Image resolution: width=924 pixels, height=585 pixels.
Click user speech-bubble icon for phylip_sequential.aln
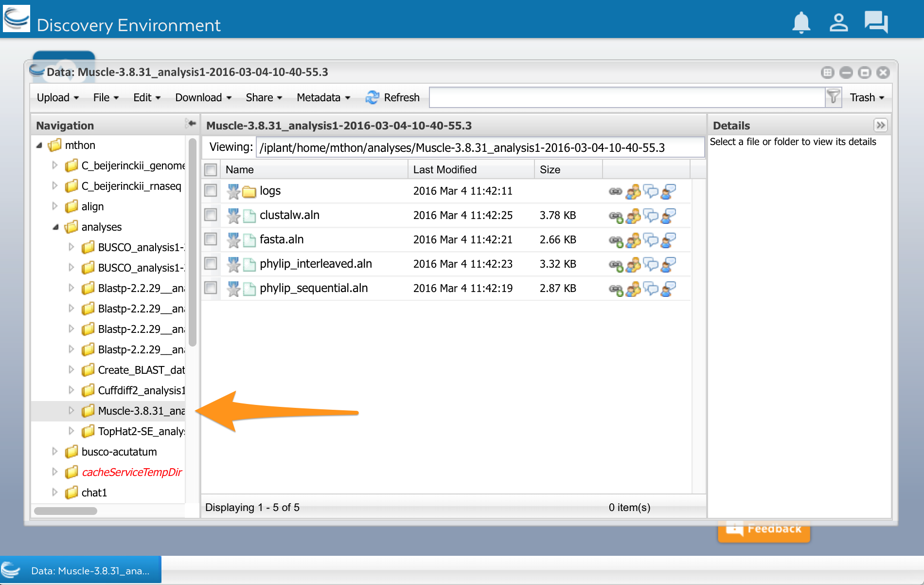tap(668, 289)
